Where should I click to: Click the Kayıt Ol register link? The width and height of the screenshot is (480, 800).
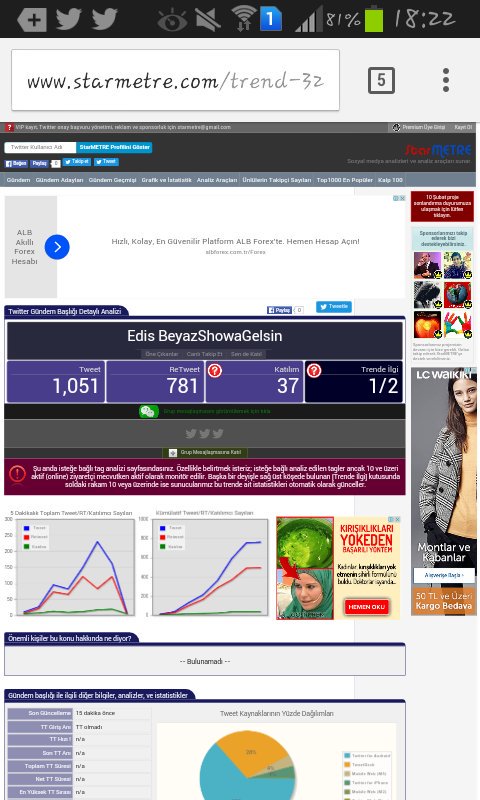point(464,127)
